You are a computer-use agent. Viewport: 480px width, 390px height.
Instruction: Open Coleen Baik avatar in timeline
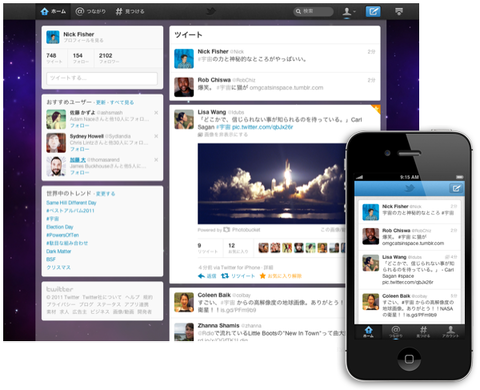[x=184, y=302]
